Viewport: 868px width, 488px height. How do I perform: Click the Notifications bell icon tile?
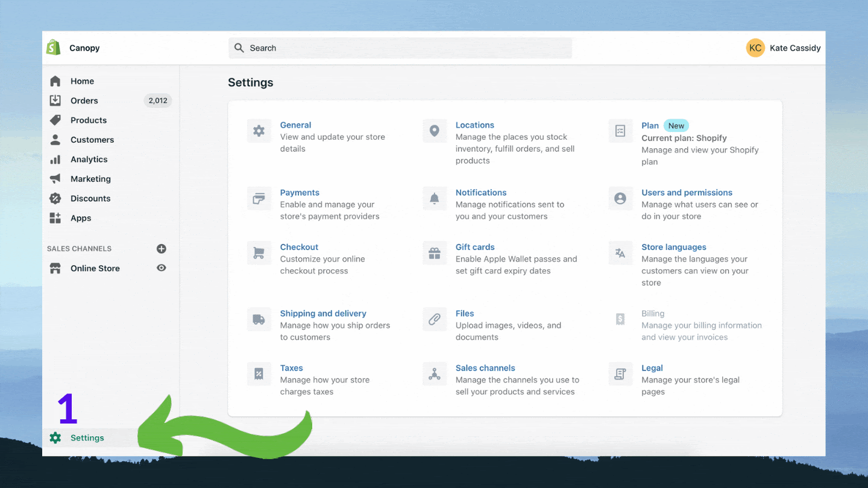pos(435,198)
